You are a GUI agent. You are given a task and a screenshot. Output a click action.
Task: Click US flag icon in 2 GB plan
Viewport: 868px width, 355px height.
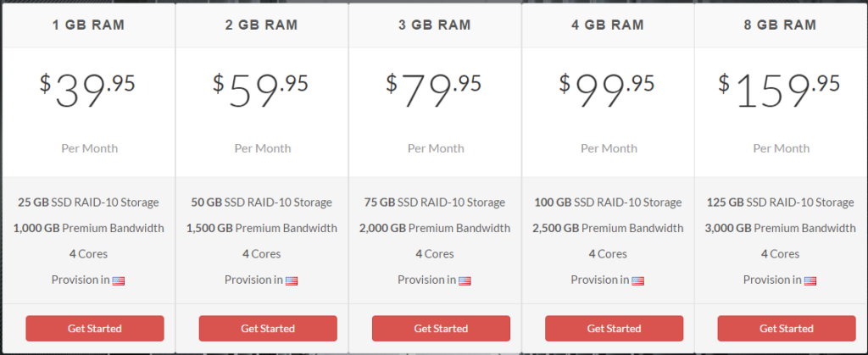tap(292, 281)
